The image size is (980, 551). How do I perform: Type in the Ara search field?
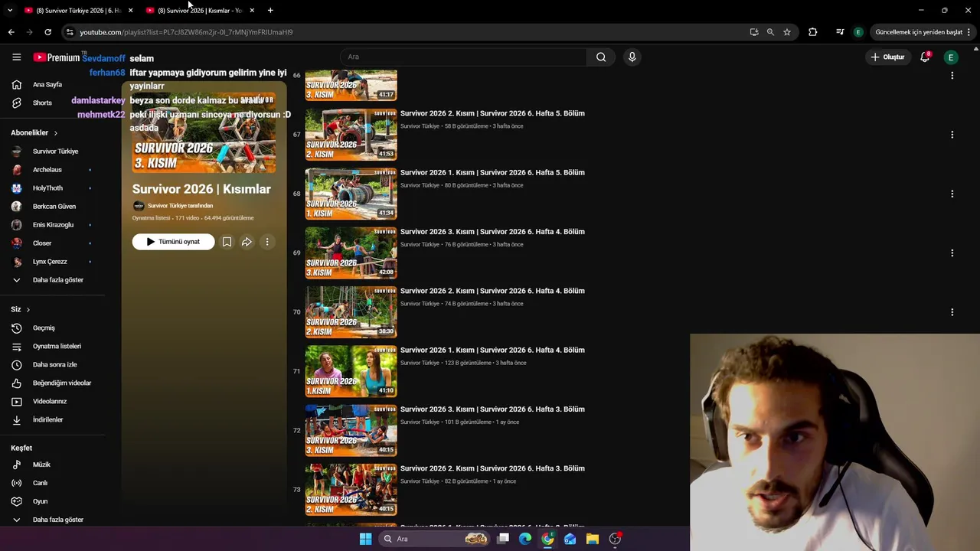[463, 57]
